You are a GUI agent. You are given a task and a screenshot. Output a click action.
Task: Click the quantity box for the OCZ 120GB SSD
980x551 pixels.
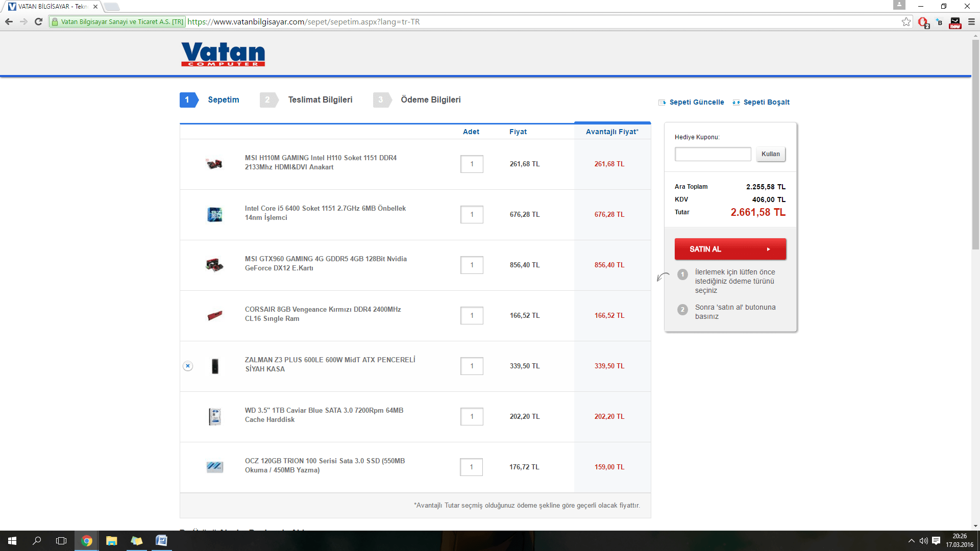point(471,467)
